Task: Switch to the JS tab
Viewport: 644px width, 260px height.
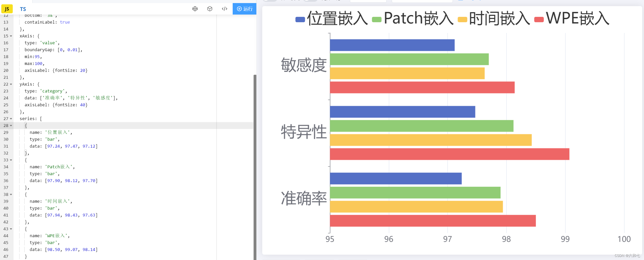Action: (x=7, y=9)
